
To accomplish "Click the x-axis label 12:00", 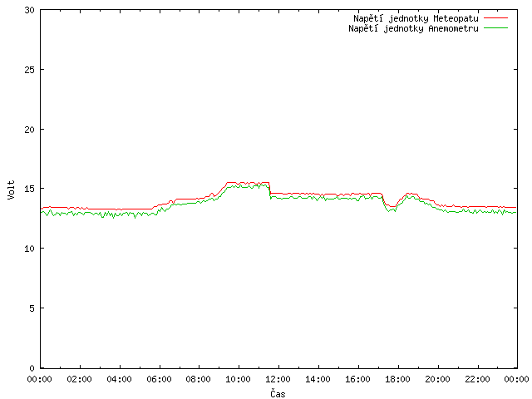I will click(x=278, y=379).
